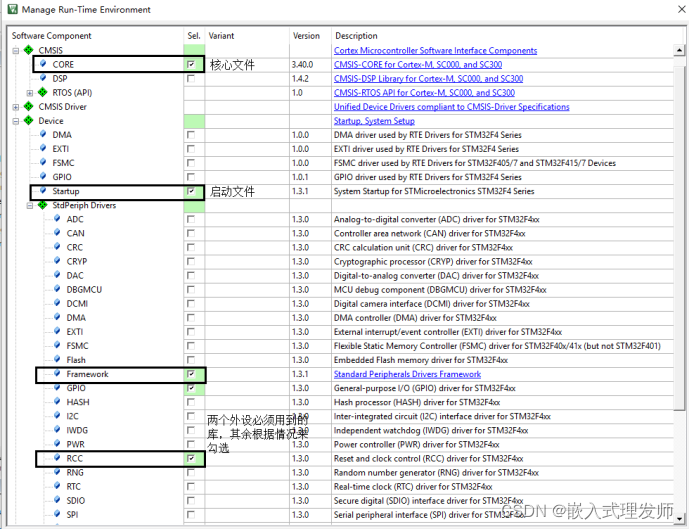Uncheck the Framework checkbox
689x529 pixels.
coord(191,374)
